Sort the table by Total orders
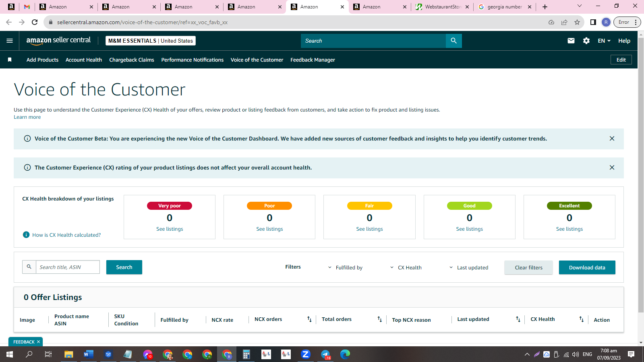Image resolution: width=644 pixels, height=362 pixels. (x=379, y=319)
